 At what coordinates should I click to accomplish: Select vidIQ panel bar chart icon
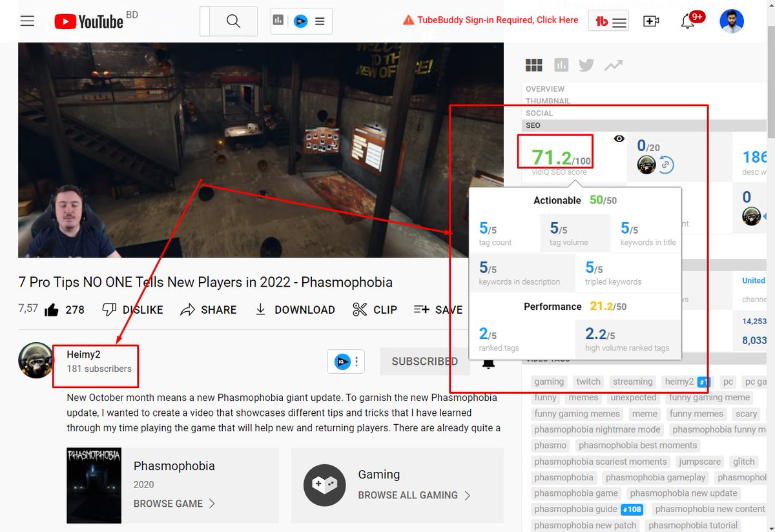pos(561,65)
